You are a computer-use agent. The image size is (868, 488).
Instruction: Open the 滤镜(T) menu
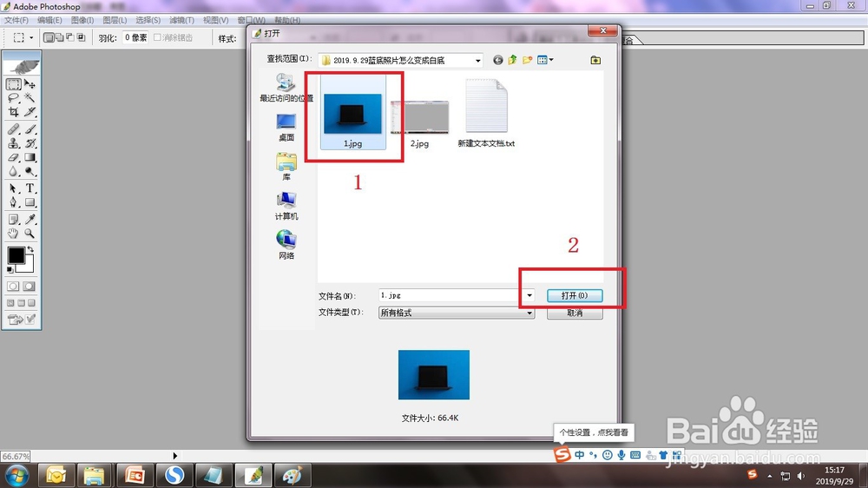(181, 20)
